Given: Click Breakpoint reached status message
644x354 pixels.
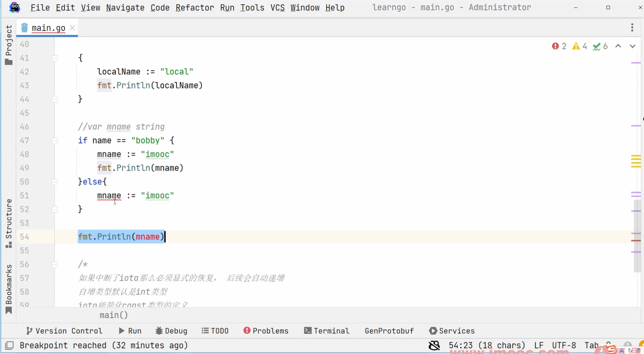Looking at the screenshot, I should pyautogui.click(x=104, y=345).
